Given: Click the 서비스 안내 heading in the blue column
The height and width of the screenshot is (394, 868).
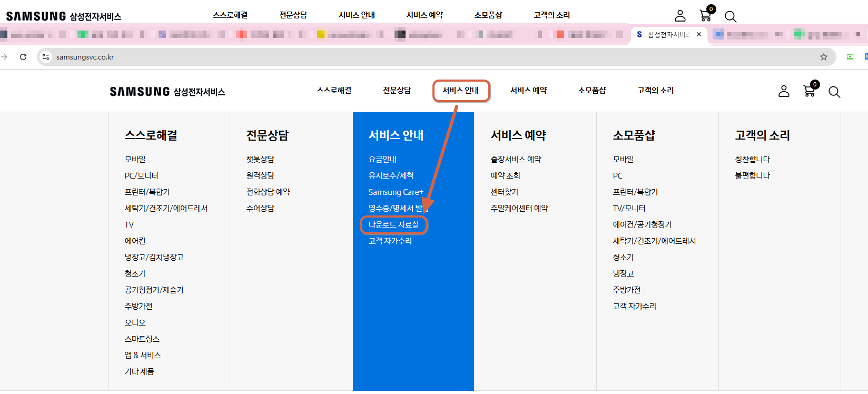Looking at the screenshot, I should coord(396,135).
